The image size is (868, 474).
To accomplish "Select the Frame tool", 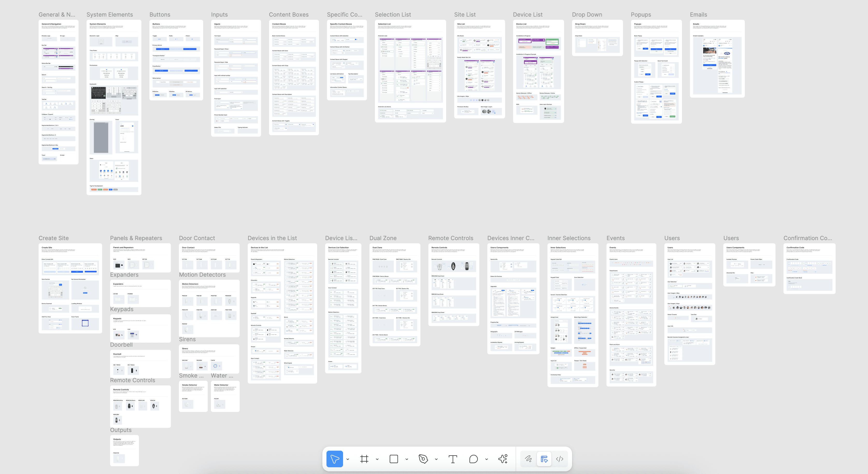I will 364,459.
